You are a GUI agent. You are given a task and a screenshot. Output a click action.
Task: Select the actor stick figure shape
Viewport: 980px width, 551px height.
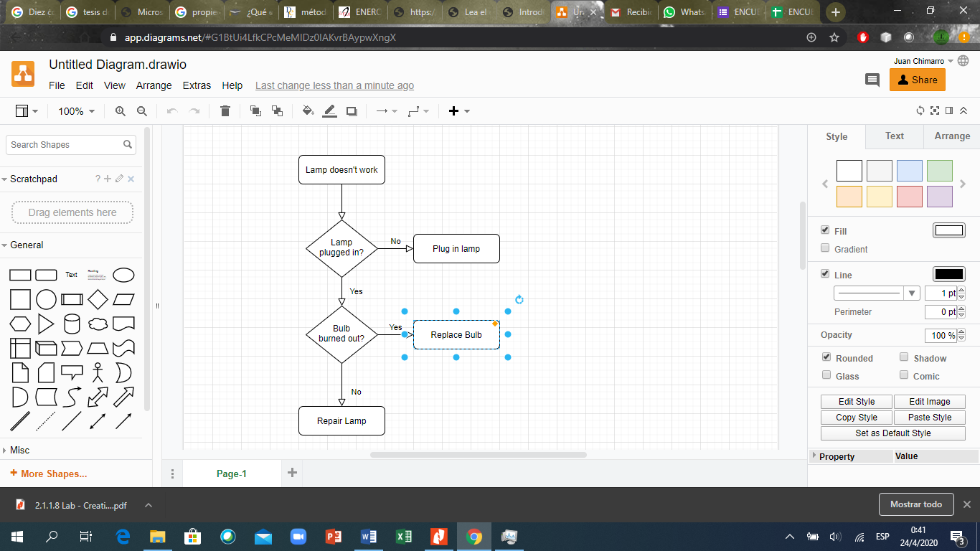tap(98, 372)
